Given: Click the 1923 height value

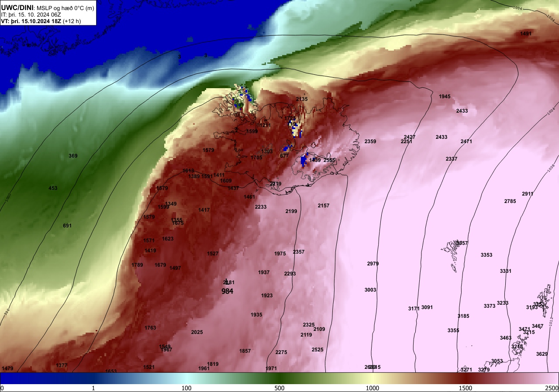Looking at the screenshot, I should coord(267,296).
